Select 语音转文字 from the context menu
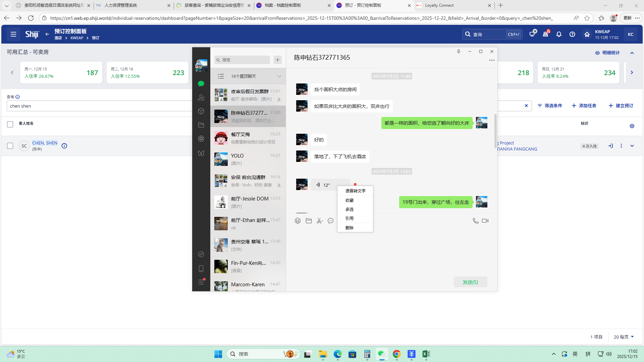Viewport: 644px width, 362px height. [355, 191]
